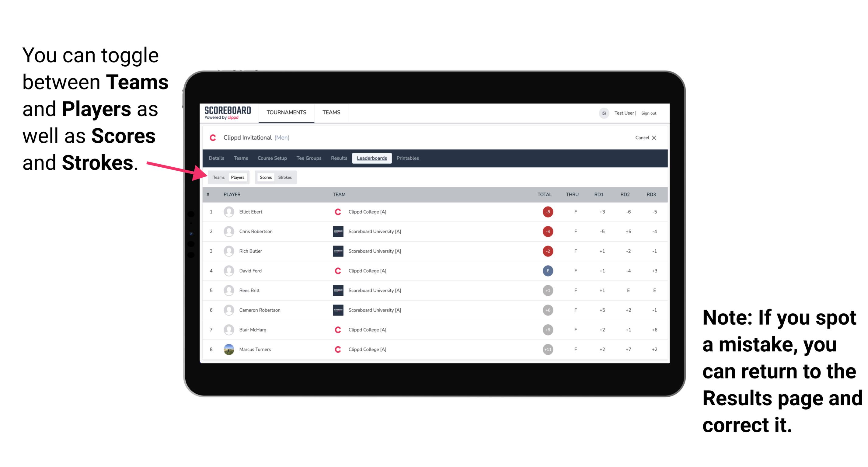Image resolution: width=868 pixels, height=467 pixels.
Task: Toggle to Strokes display mode
Action: coord(284,177)
